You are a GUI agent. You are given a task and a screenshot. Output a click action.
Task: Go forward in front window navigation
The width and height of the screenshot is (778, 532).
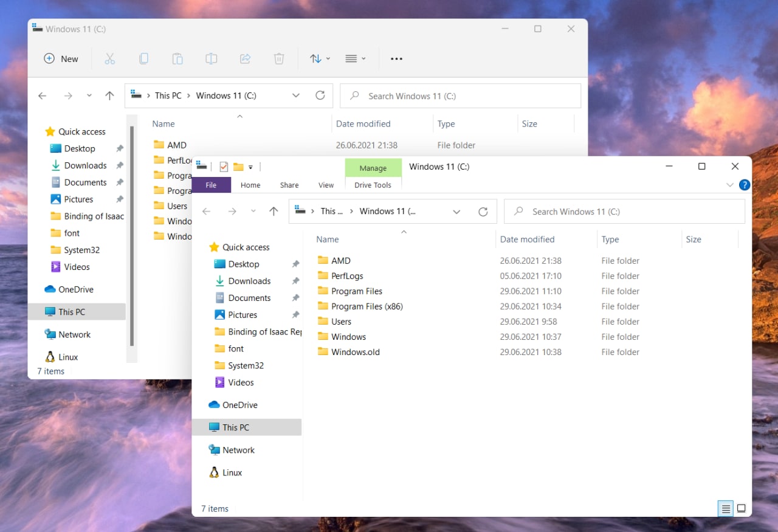pos(232,211)
